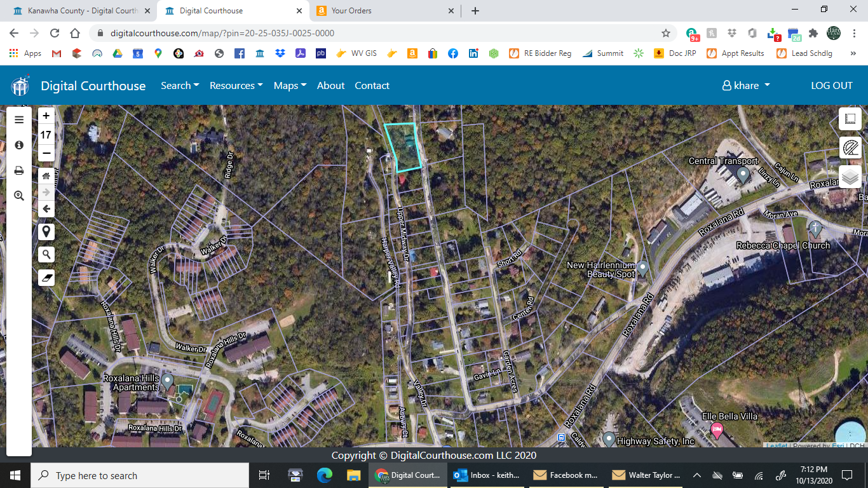Viewport: 868px width, 488px height.
Task: Click the browser back arrow
Action: pos(14,33)
